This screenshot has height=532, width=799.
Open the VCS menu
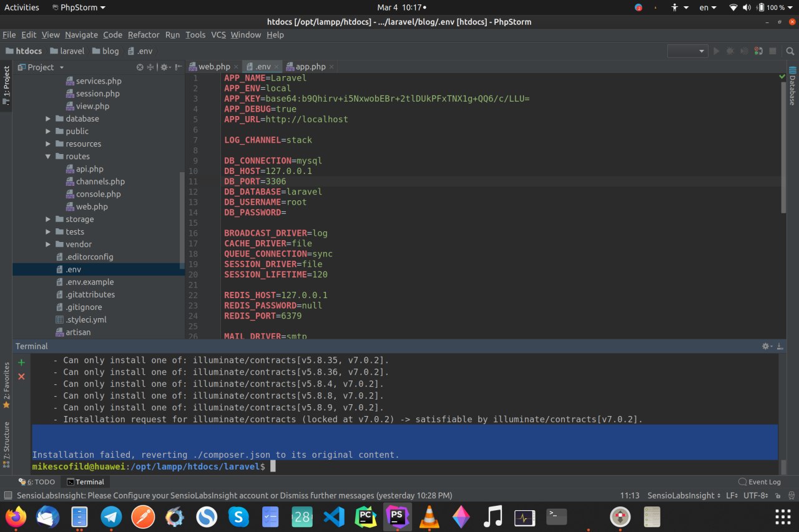[218, 35]
